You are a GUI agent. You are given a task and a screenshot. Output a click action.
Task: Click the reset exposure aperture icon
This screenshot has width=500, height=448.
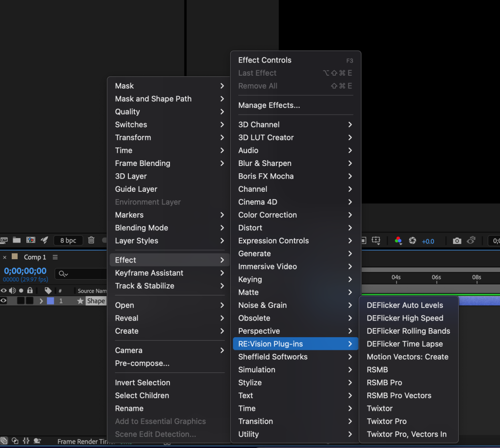(413, 241)
